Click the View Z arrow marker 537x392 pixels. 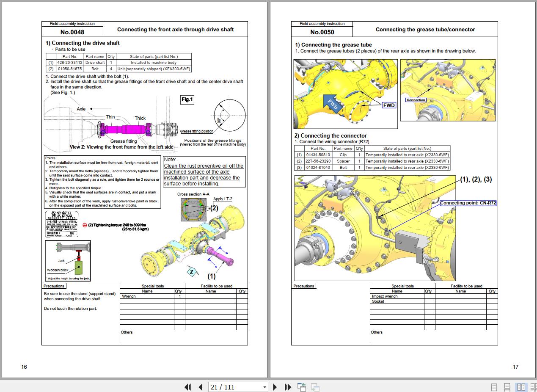192,272
